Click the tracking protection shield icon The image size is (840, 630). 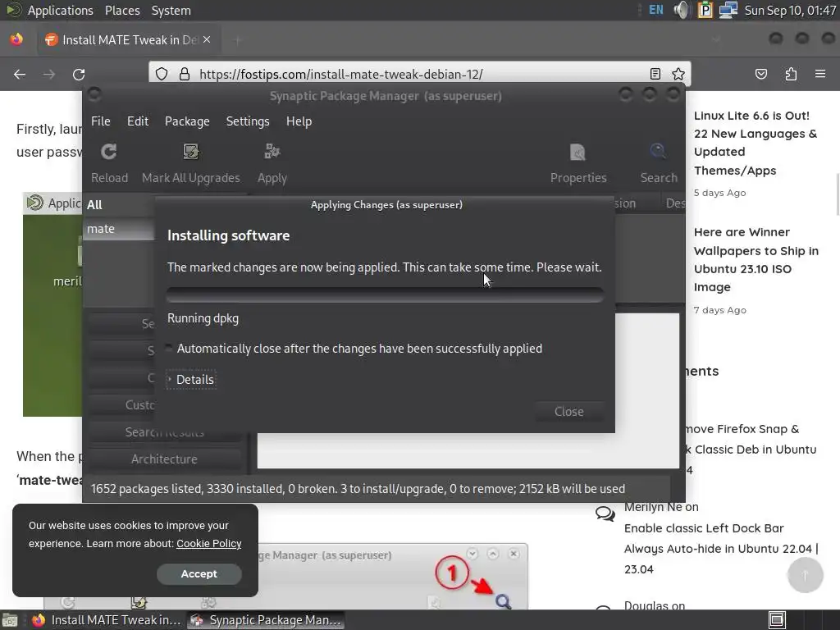pyautogui.click(x=162, y=74)
